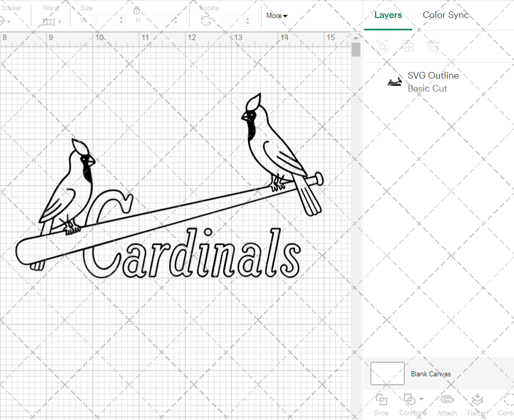
Task: Open the More dropdown menu
Action: 277,16
